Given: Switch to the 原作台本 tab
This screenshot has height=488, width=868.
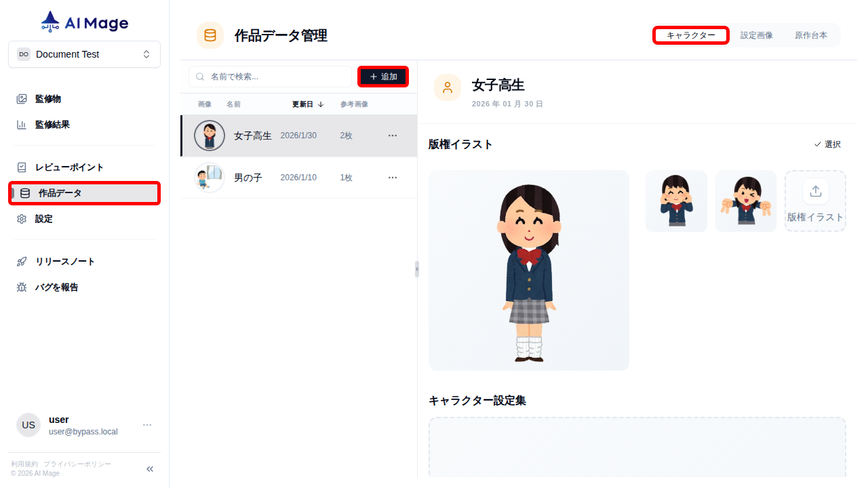Looking at the screenshot, I should (x=811, y=35).
